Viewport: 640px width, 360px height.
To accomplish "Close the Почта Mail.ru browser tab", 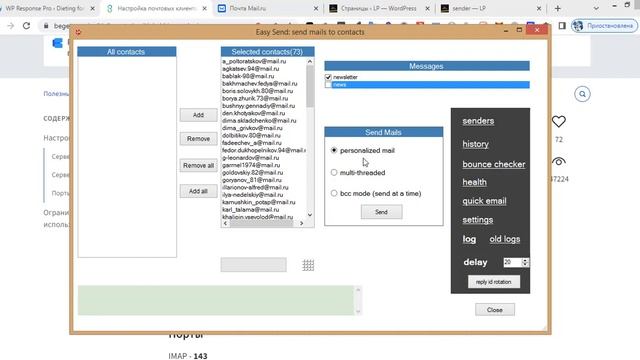I will pos(316,8).
